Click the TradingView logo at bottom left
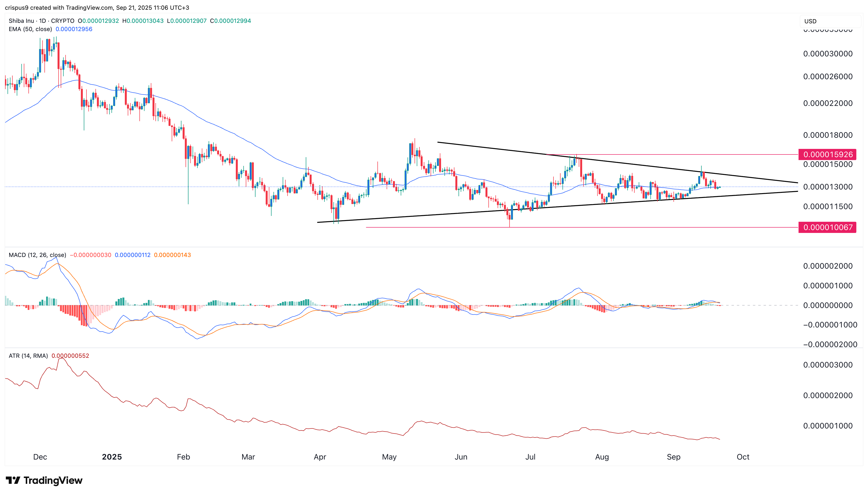 coord(44,480)
